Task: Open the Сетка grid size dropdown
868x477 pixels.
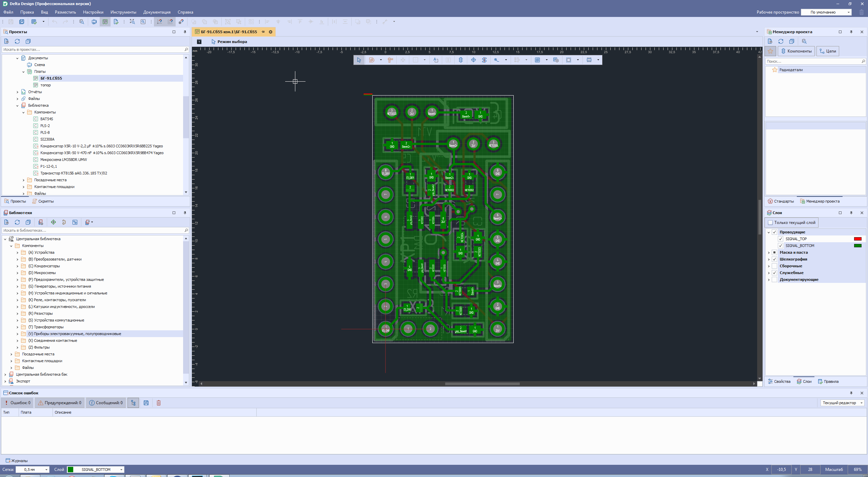Action: 46,470
